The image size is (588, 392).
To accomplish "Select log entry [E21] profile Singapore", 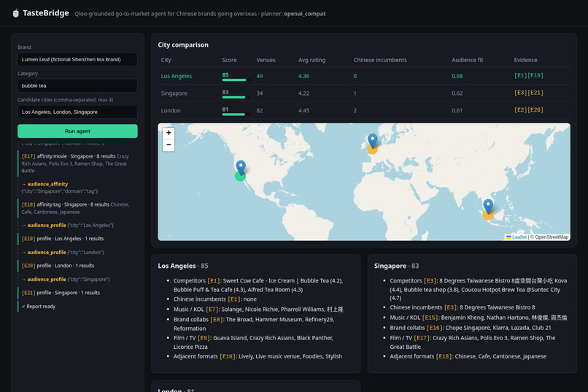I will [77, 293].
